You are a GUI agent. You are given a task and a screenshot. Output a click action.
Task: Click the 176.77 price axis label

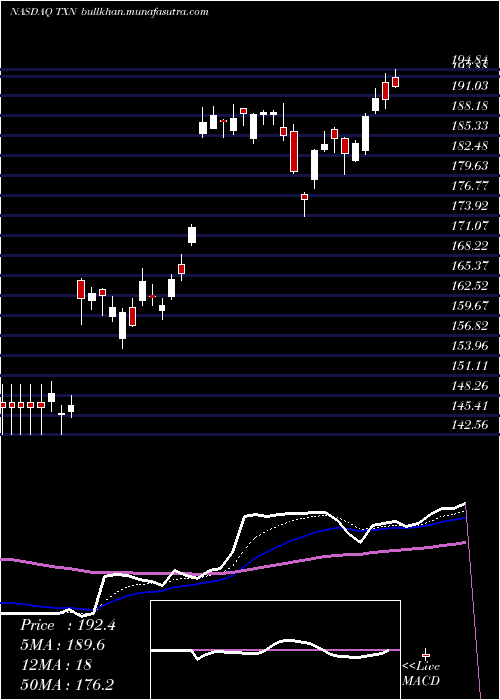point(469,186)
